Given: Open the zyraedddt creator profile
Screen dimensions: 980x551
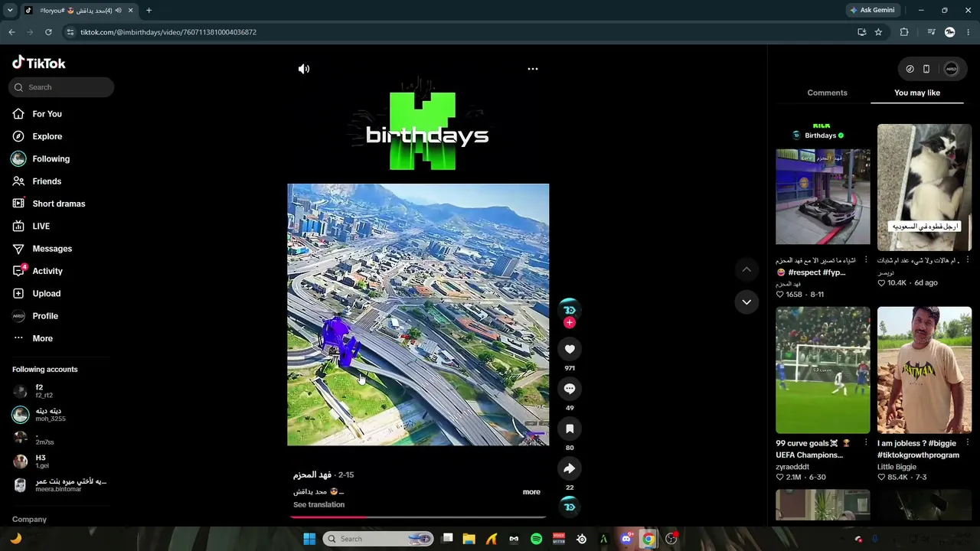Looking at the screenshot, I should (792, 467).
